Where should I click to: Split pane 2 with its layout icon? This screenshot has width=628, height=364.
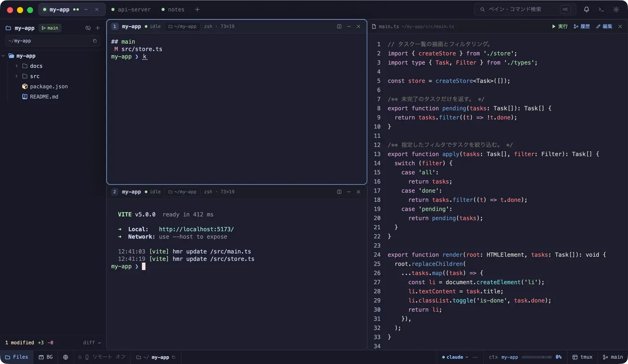point(339,192)
